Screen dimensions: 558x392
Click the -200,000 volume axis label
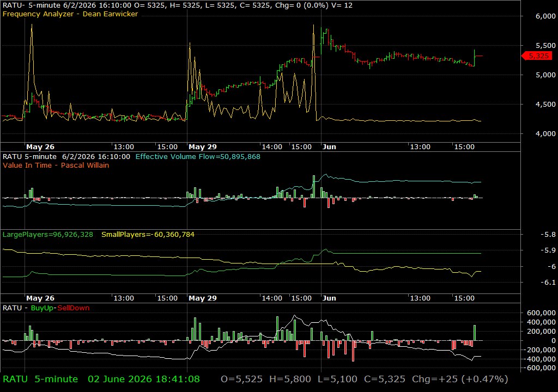coord(540,350)
